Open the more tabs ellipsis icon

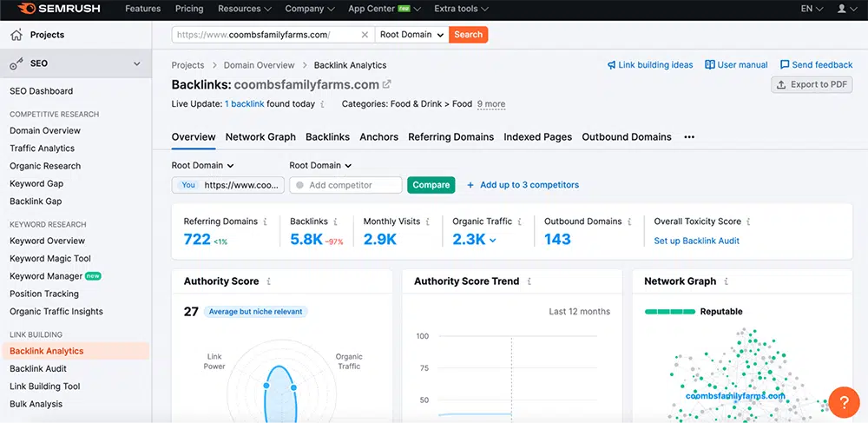coord(689,137)
